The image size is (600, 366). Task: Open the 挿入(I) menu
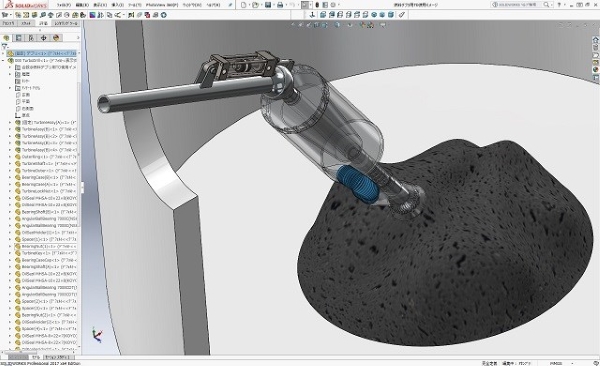117,5
